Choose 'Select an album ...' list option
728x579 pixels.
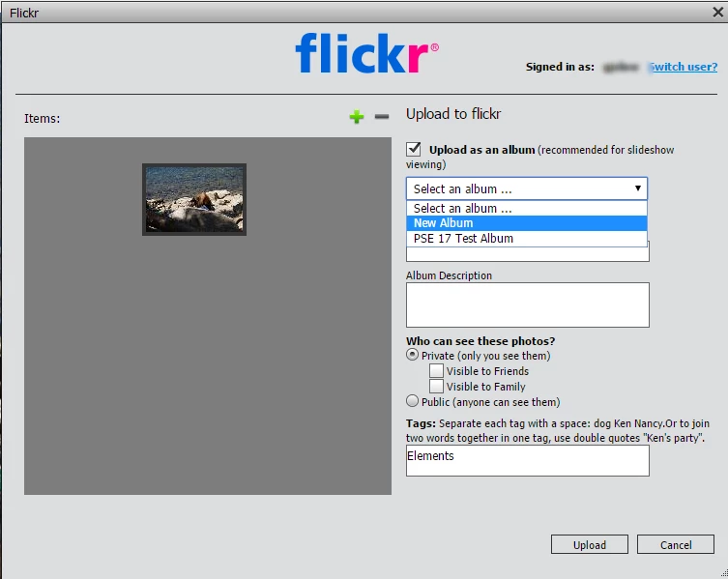coord(527,209)
